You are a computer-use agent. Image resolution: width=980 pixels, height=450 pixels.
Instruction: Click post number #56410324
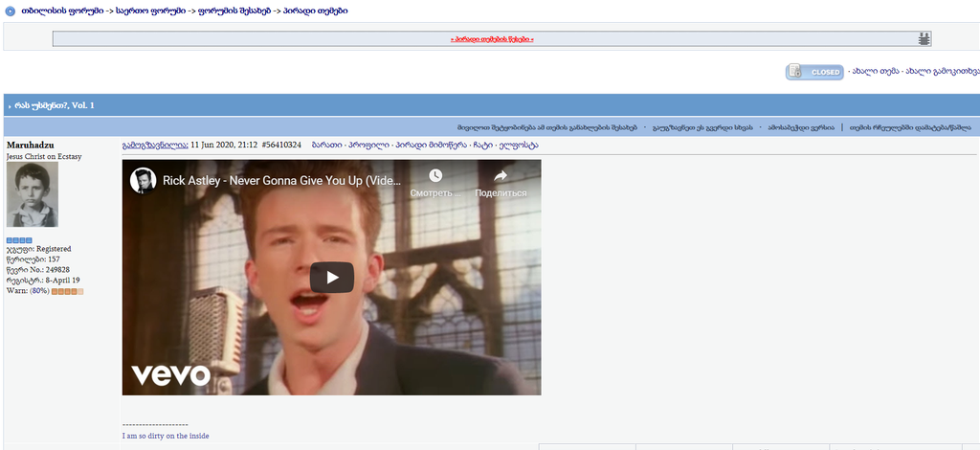click(x=281, y=145)
